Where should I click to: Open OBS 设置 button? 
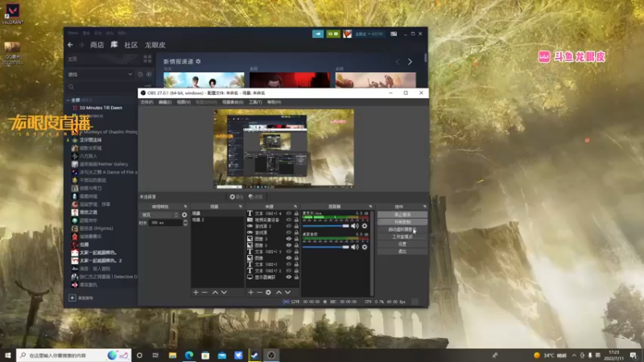402,244
